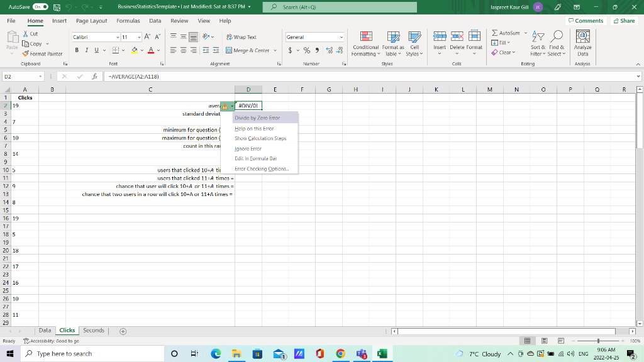This screenshot has height=362, width=644.
Task: Open the Fill Color dropdown arrow
Action: pyautogui.click(x=142, y=50)
